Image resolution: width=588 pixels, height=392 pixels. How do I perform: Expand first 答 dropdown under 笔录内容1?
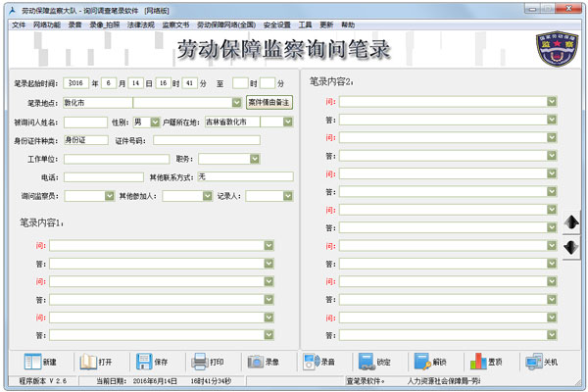pyautogui.click(x=269, y=264)
